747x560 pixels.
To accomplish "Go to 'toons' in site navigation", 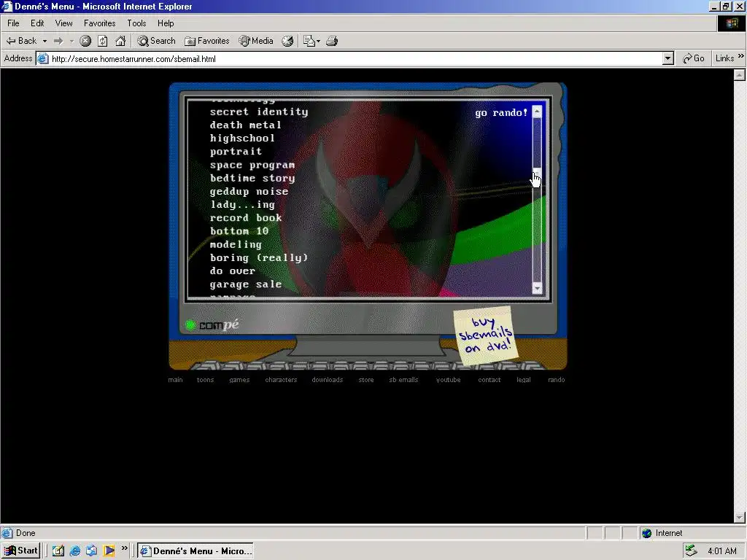I will pyautogui.click(x=205, y=379).
